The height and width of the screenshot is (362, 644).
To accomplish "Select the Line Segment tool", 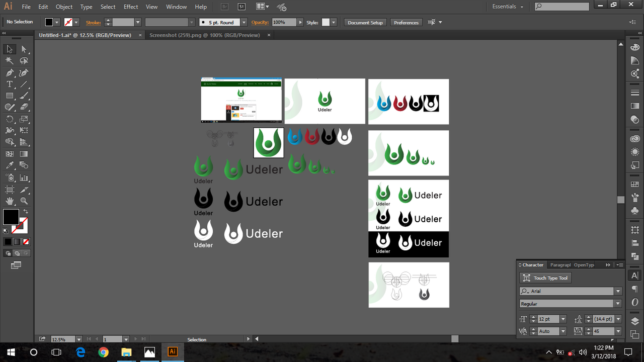I will tap(24, 84).
